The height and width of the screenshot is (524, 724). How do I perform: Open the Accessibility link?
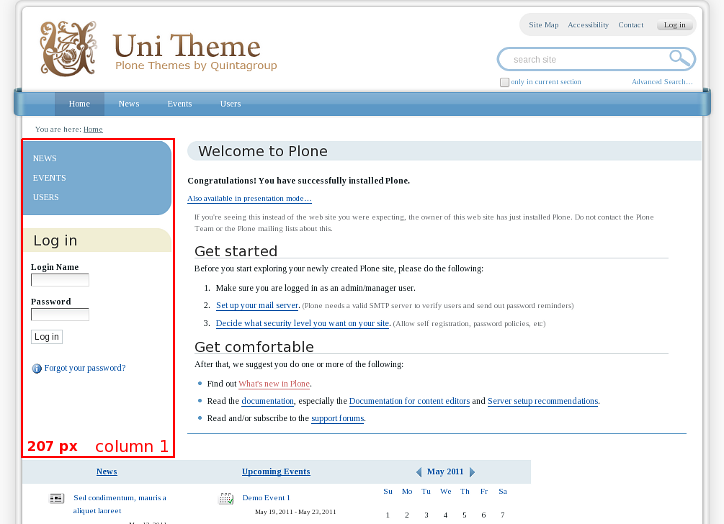tap(588, 25)
